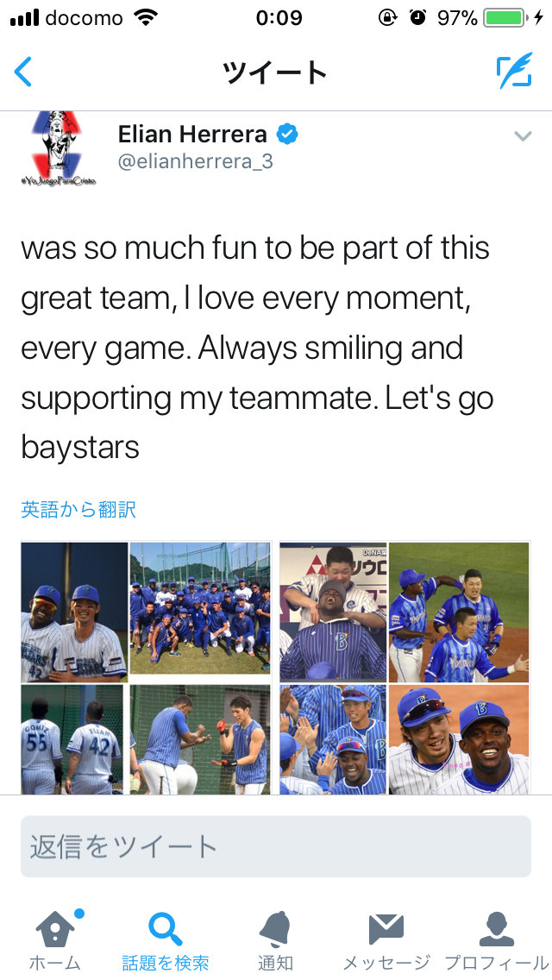Open the notifications bell tab (通知)

tap(275, 940)
